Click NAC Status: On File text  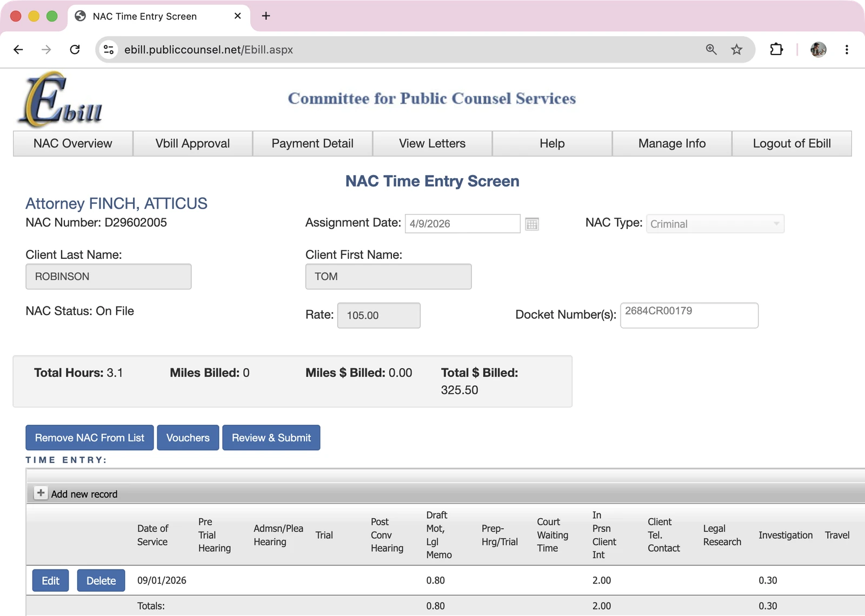click(79, 311)
